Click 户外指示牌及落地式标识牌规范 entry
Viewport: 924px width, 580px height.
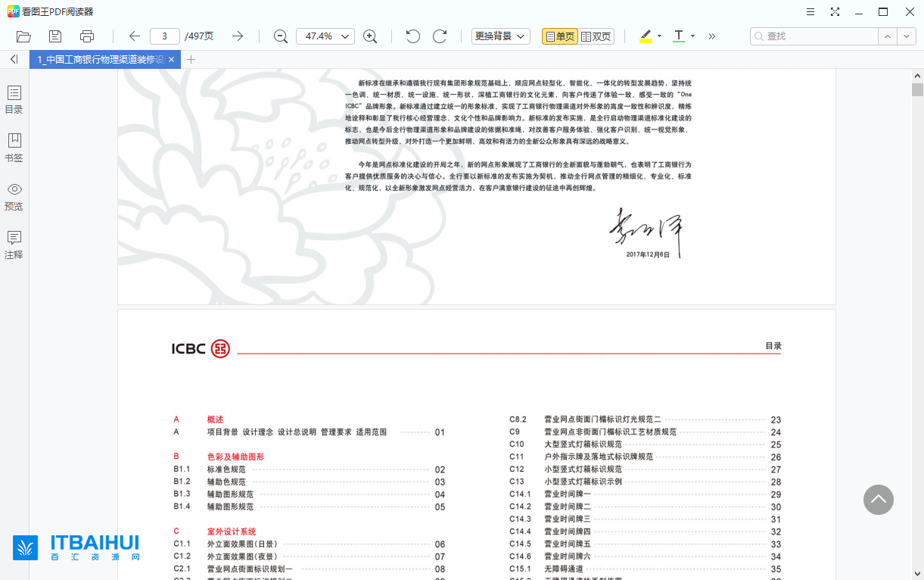pos(599,457)
